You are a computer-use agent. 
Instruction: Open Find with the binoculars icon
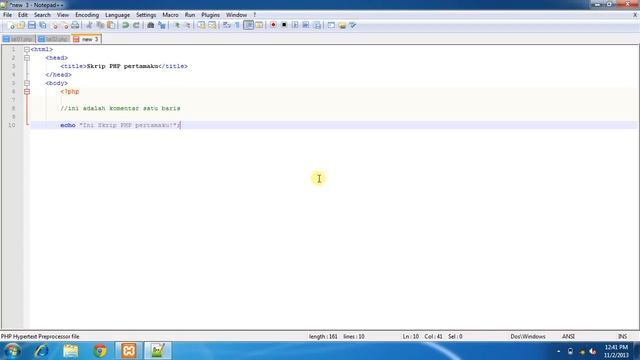(151, 25)
